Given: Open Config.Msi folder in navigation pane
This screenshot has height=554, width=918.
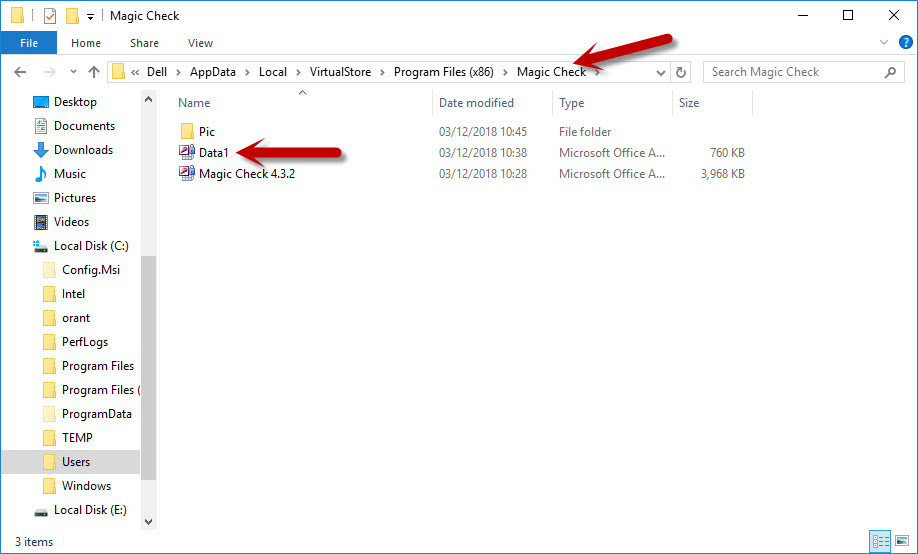Looking at the screenshot, I should (x=91, y=270).
